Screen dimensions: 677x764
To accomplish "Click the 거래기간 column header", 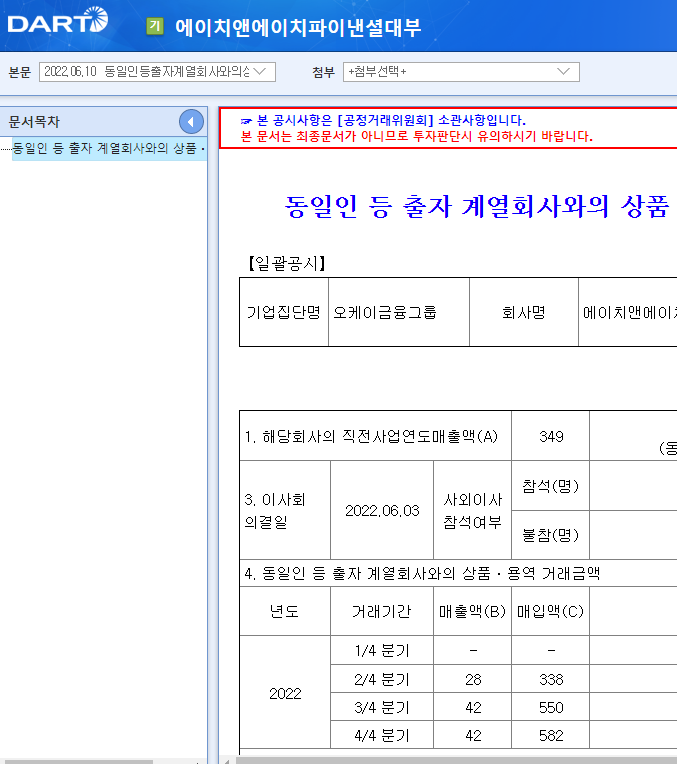I will pos(382,611).
